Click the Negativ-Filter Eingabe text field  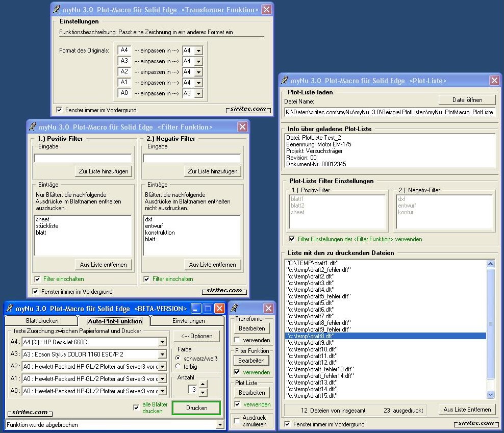pos(192,158)
